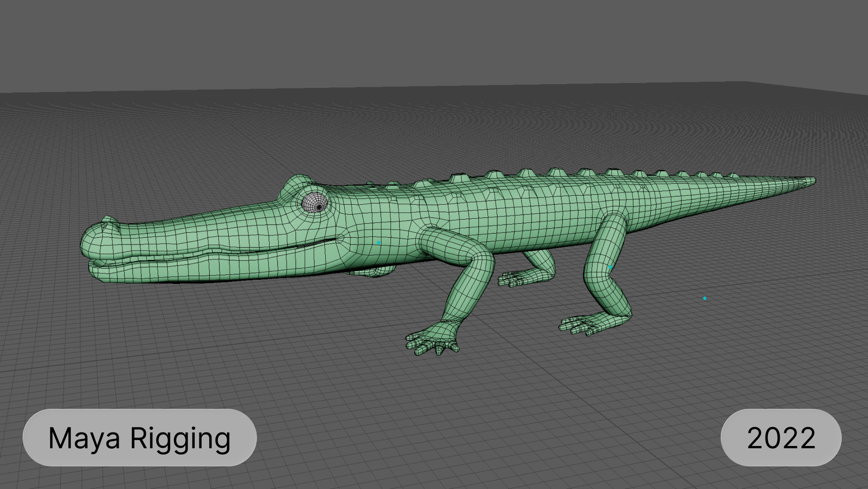Select the cyan point on the crocodile's neck
This screenshot has height=489, width=868.
tap(378, 243)
